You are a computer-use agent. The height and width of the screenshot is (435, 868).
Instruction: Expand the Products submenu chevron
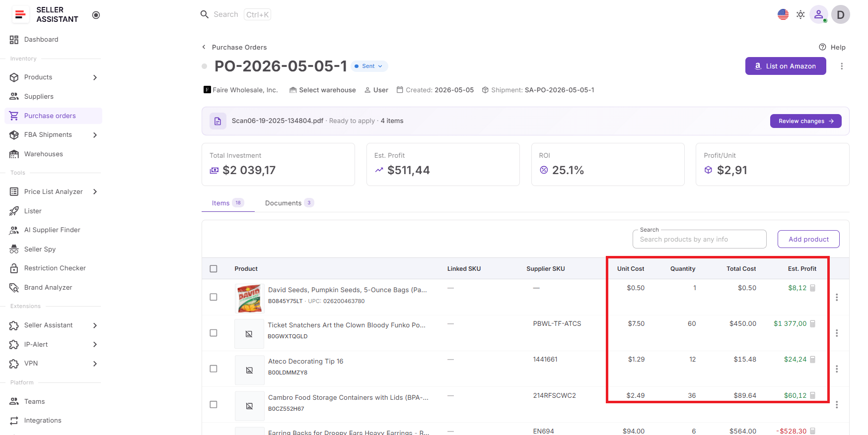pyautogui.click(x=95, y=77)
